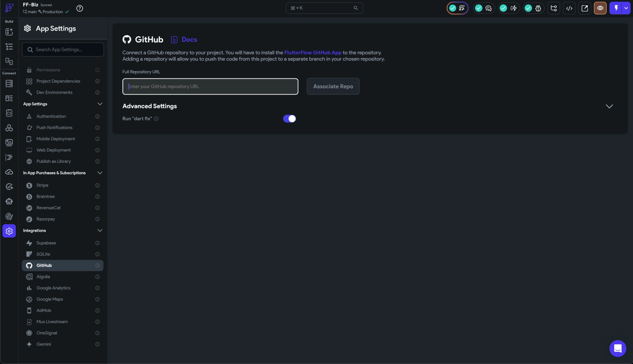
Task: Open SQLite integration
Action: (x=63, y=254)
